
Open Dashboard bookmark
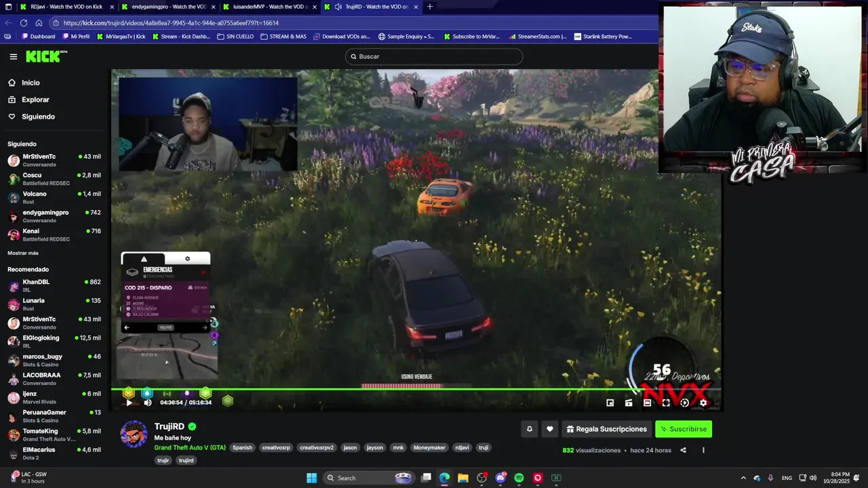(x=39, y=37)
